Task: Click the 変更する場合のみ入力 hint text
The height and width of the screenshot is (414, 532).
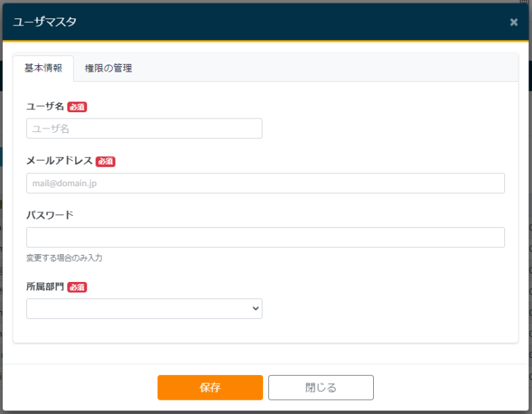Action: (x=65, y=258)
